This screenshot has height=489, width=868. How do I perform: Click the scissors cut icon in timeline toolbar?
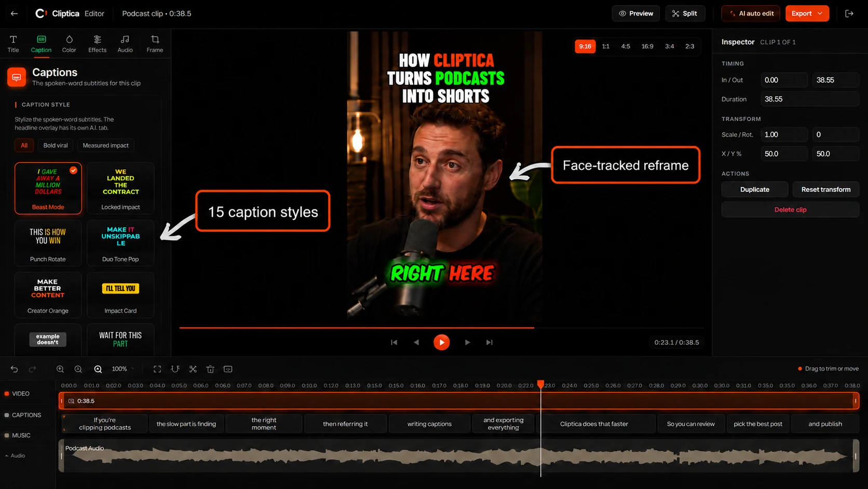point(193,369)
